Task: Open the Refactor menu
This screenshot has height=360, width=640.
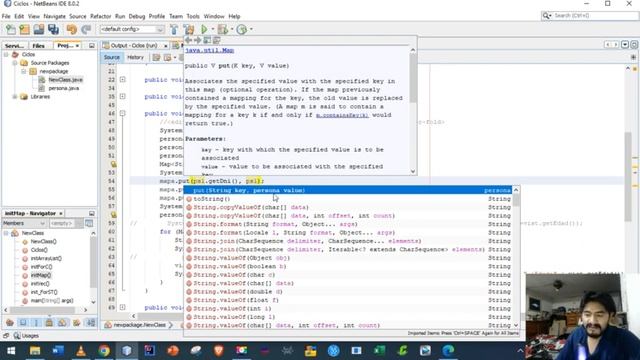Action: coord(100,16)
